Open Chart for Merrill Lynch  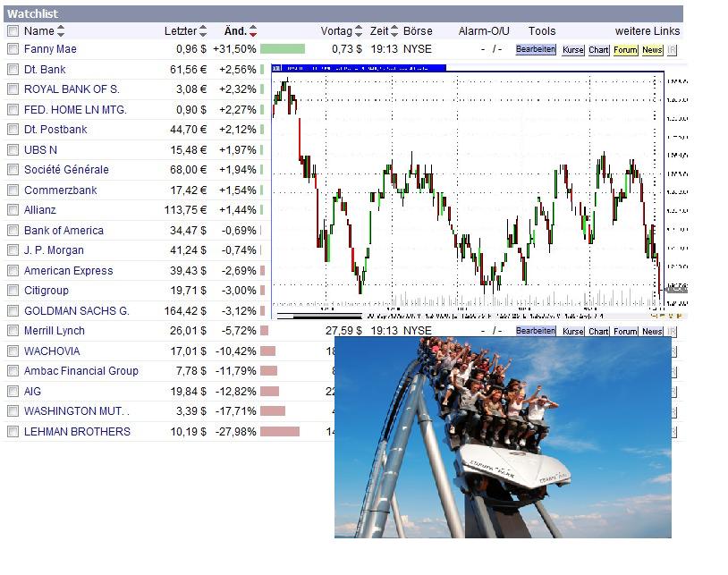click(598, 332)
